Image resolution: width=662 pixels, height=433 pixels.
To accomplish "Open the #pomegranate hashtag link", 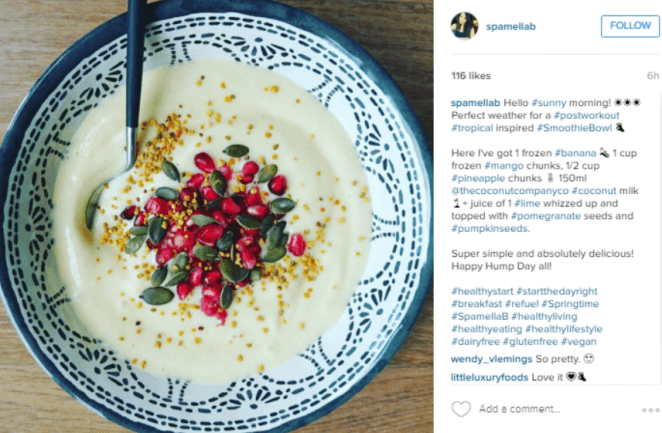I will 546,216.
